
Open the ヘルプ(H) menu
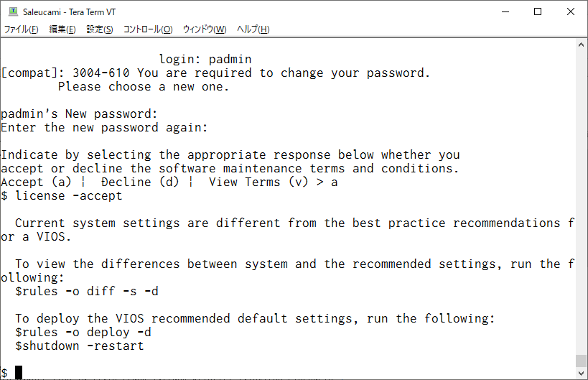[253, 29]
